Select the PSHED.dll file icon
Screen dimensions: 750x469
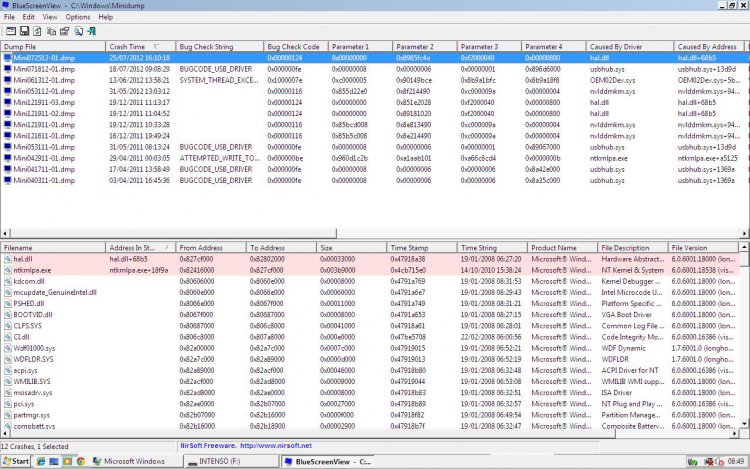tap(8, 304)
